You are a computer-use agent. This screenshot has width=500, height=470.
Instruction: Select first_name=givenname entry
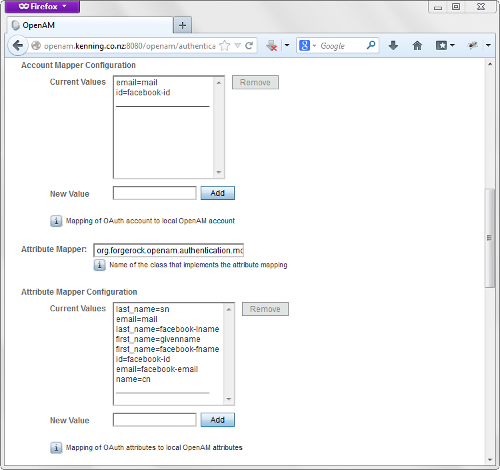coord(158,339)
